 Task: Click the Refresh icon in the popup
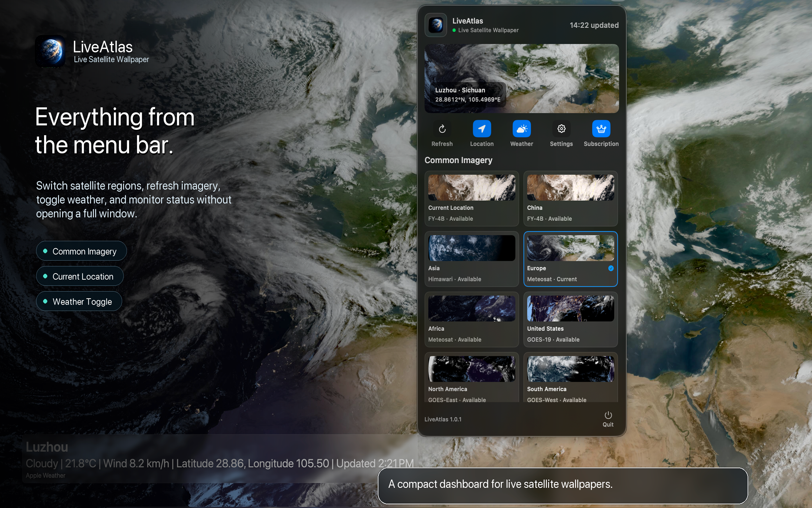coord(442,129)
